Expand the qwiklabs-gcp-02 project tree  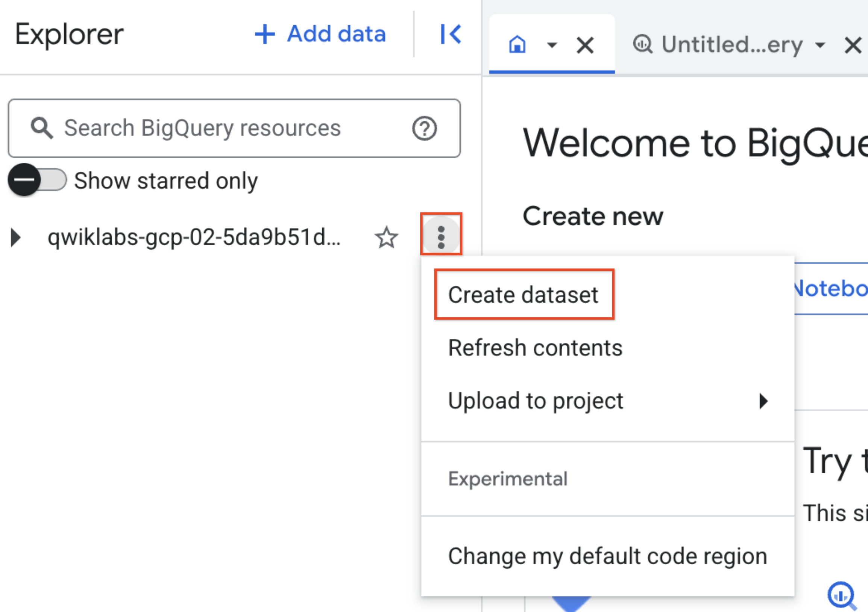coord(16,238)
